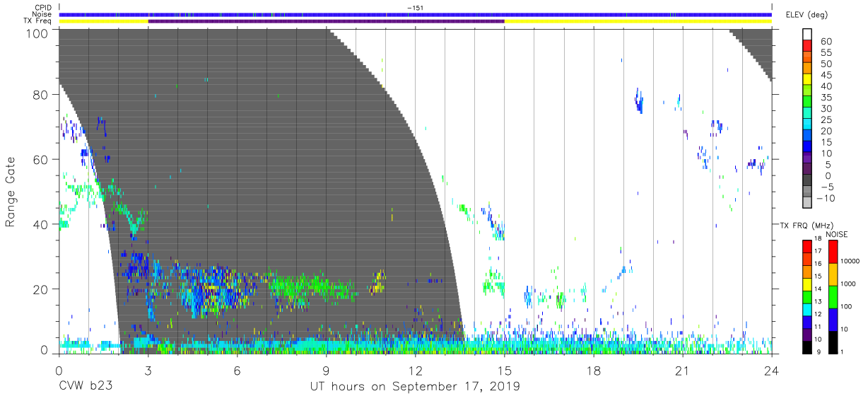Select cyan swatch on TX FRQ legend

click(807, 310)
